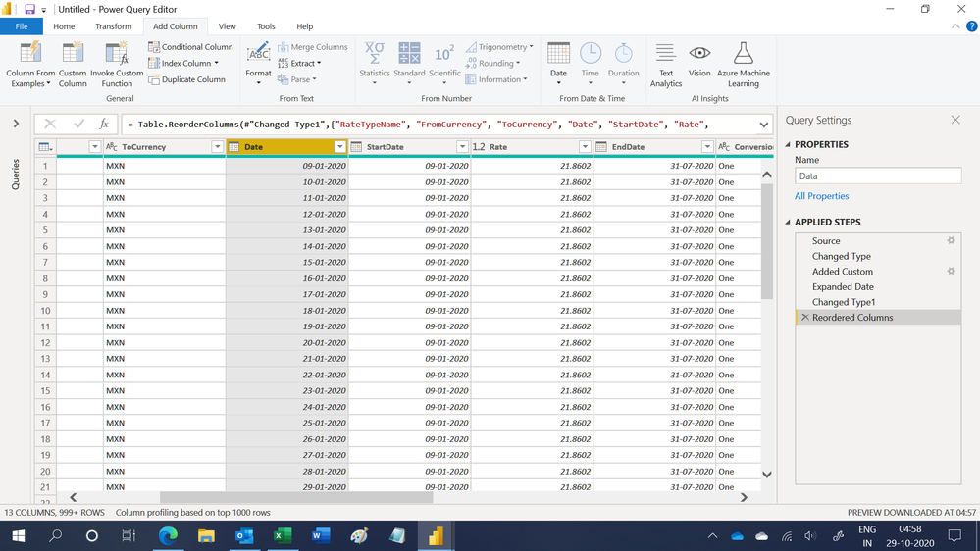980x551 pixels.
Task: Click Column From Examples icon
Action: click(30, 54)
